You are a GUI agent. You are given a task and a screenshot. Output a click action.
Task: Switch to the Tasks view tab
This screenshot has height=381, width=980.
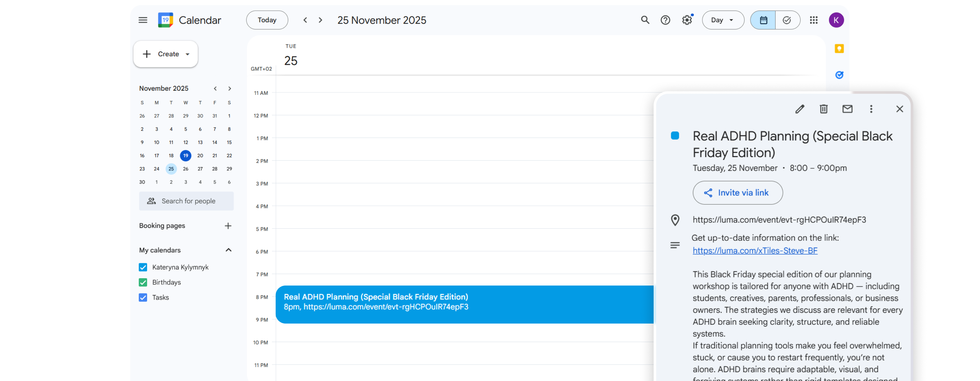point(787,20)
